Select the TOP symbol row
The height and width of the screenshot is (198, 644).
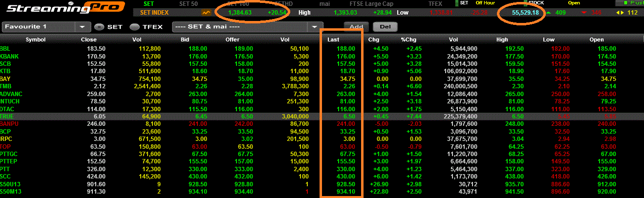[x=322, y=146]
